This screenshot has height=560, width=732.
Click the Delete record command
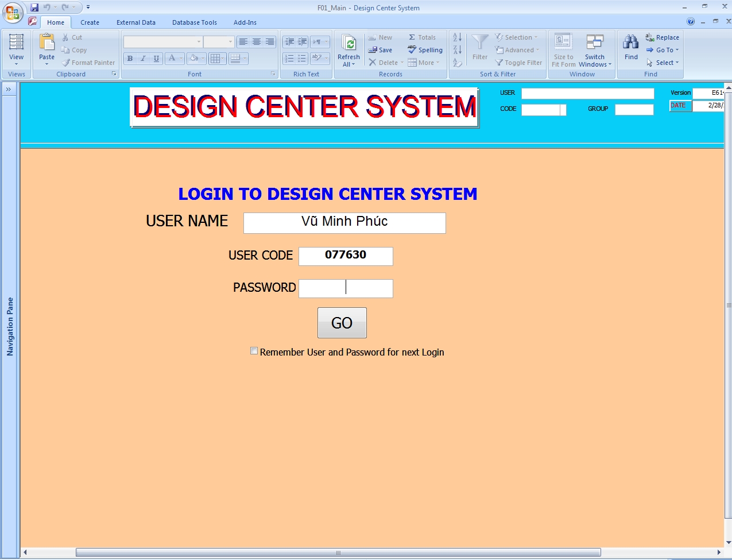pos(386,63)
